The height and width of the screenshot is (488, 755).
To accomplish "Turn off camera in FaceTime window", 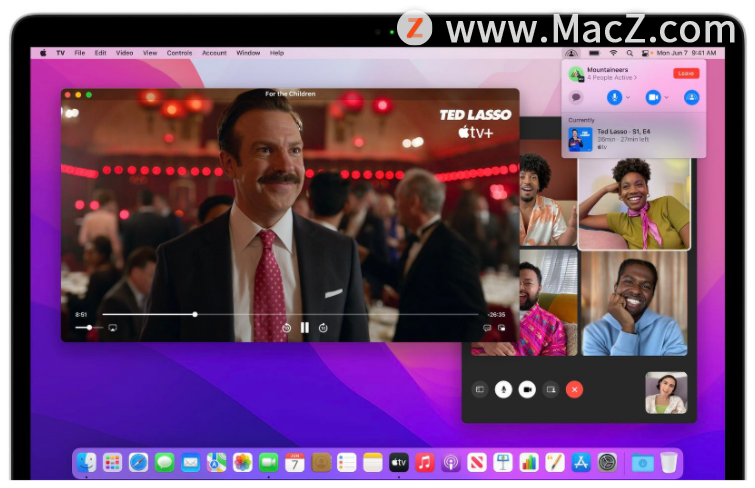I will (x=527, y=389).
